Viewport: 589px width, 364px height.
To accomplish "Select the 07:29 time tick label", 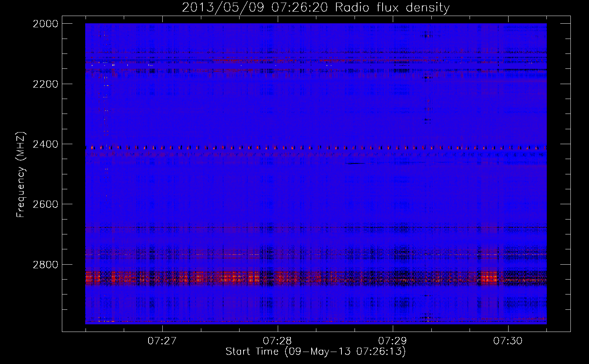I will tap(392, 341).
